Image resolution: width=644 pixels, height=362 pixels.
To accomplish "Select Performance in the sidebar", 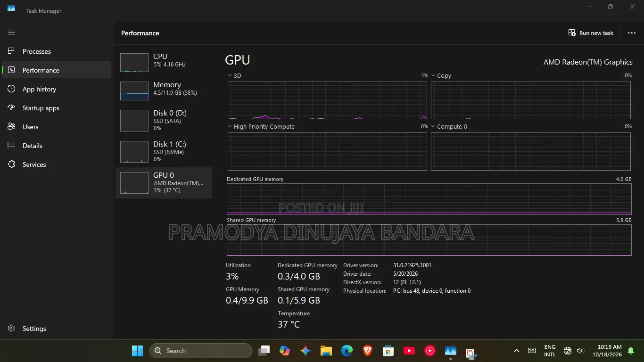I will point(57,70).
